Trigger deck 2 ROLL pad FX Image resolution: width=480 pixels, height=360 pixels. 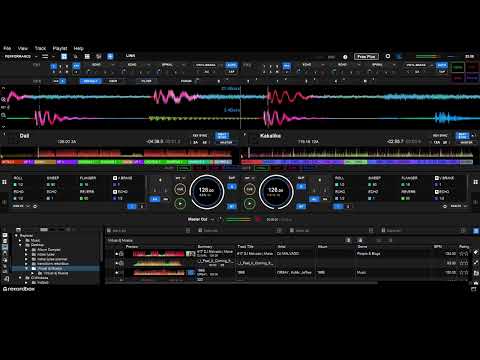pos(340,181)
